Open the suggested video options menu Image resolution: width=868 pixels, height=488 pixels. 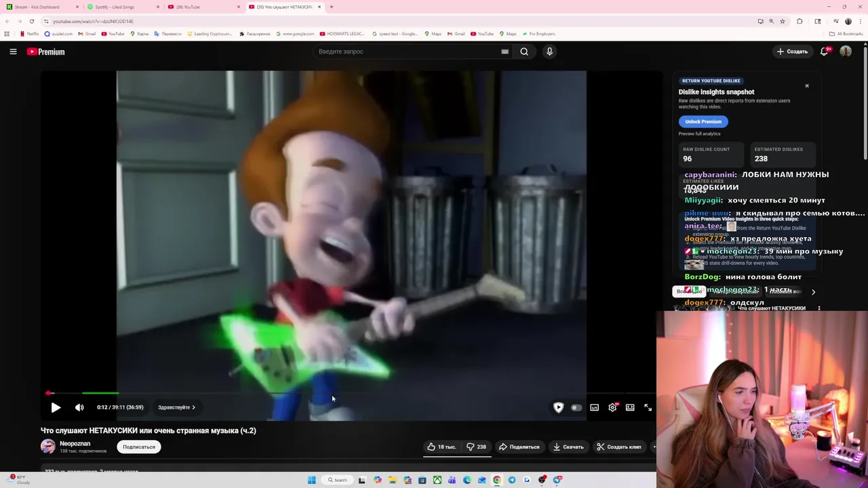click(x=819, y=308)
